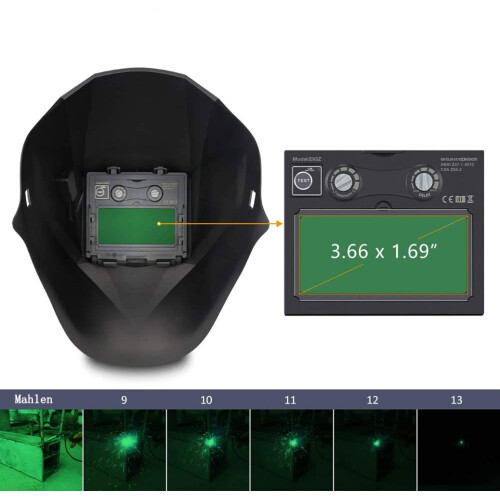Click the left knob on the helmet's filter
Image resolution: width=500 pixels, height=500 pixels.
click(x=119, y=193)
